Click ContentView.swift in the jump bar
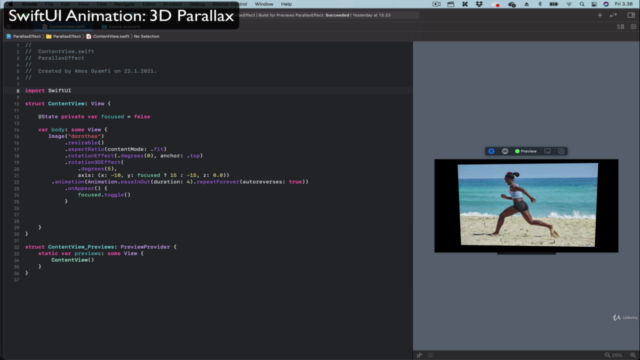 [x=108, y=36]
